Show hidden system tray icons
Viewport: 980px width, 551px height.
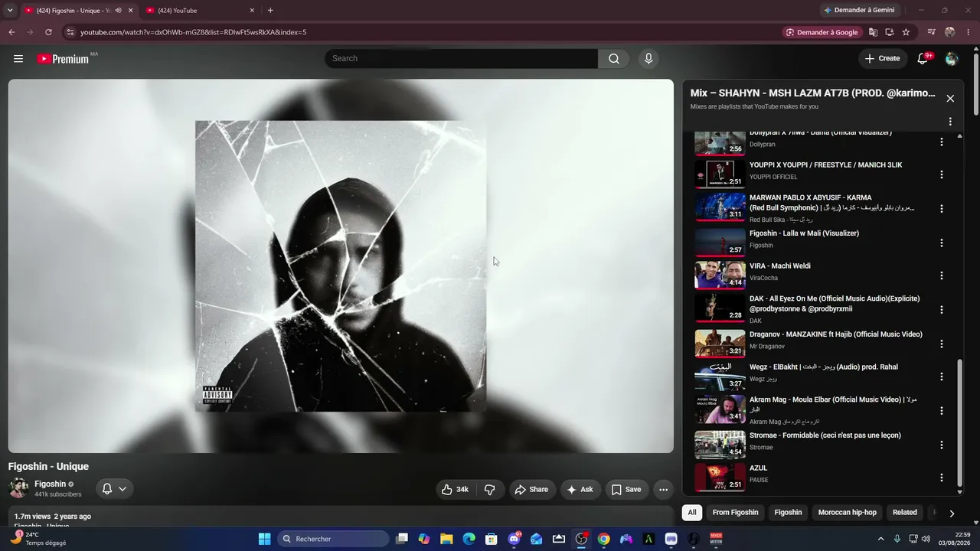[880, 539]
